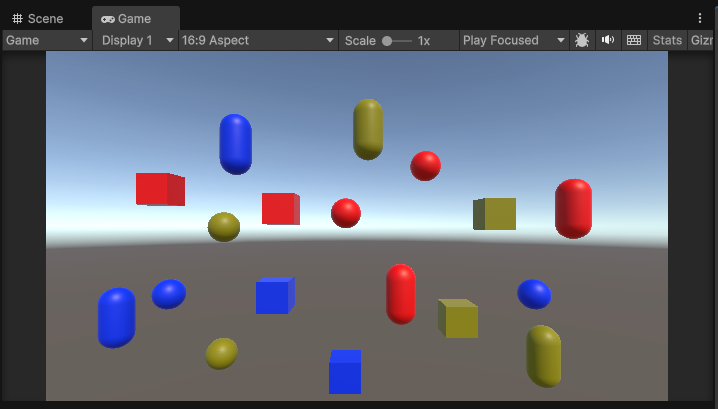Open the 16:9 Aspect dropdown
Viewport: 718px width, 409px height.
(258, 40)
